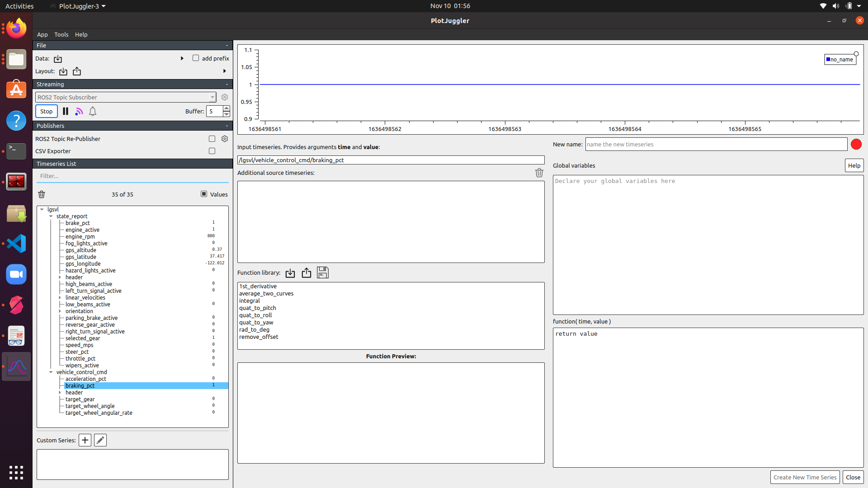Click the save layout icon
The height and width of the screenshot is (488, 868).
tap(77, 71)
